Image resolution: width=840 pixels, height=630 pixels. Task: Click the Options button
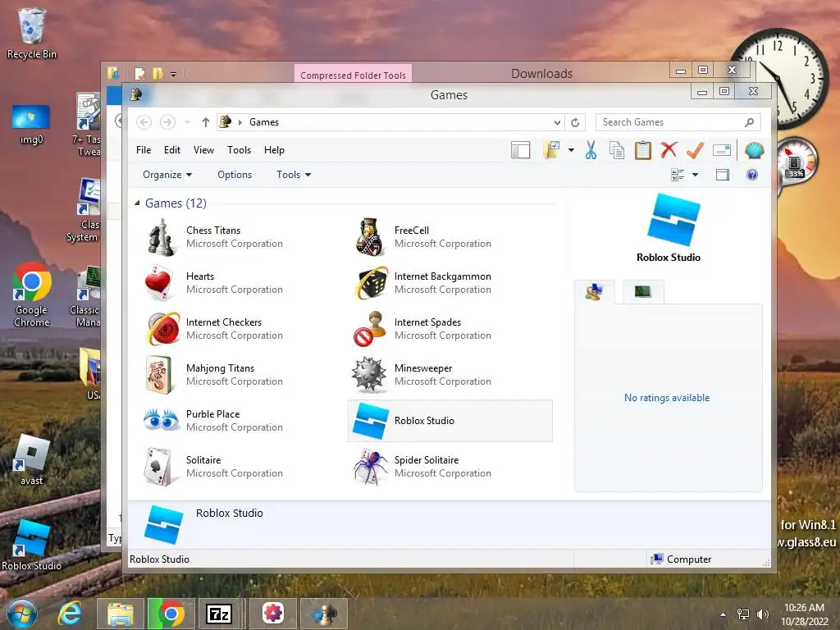(235, 175)
